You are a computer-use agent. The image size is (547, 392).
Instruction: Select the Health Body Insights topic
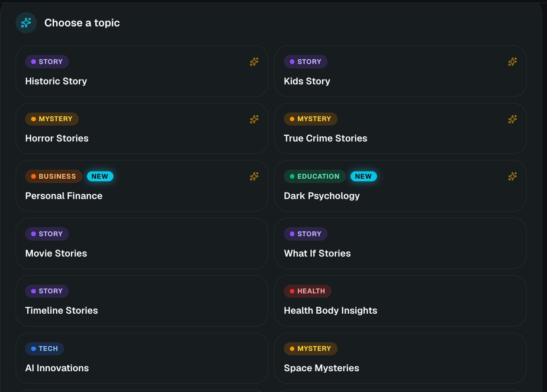(x=400, y=301)
